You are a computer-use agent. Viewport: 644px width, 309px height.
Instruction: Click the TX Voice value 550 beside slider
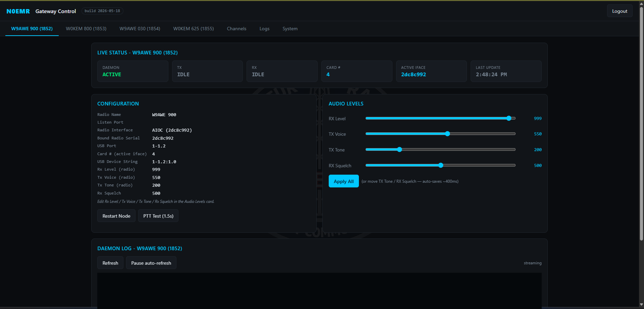(x=538, y=134)
